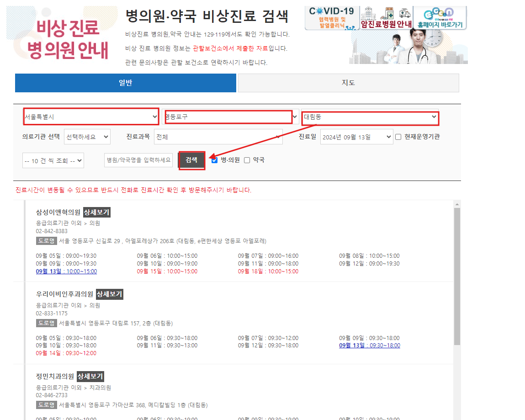Click the 09월 18일 : 10:00~15:00 entry
The height and width of the screenshot is (420, 525).
(268, 271)
